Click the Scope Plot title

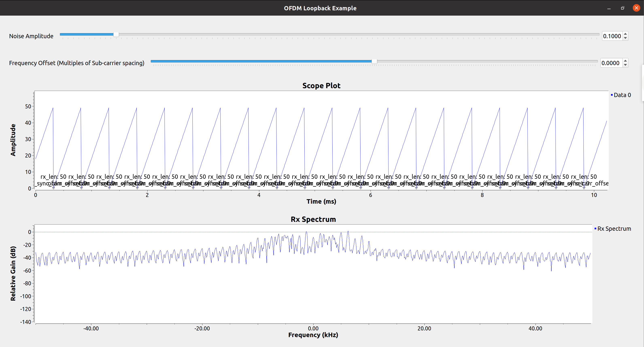click(321, 86)
